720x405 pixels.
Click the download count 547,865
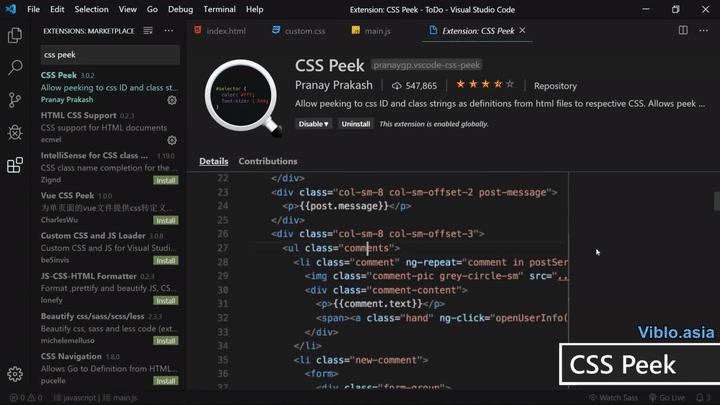coord(414,86)
